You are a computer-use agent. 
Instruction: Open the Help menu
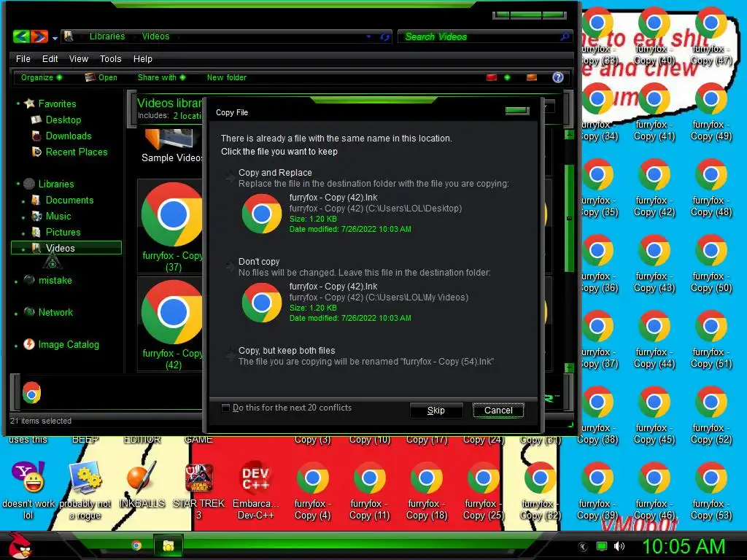coord(142,58)
